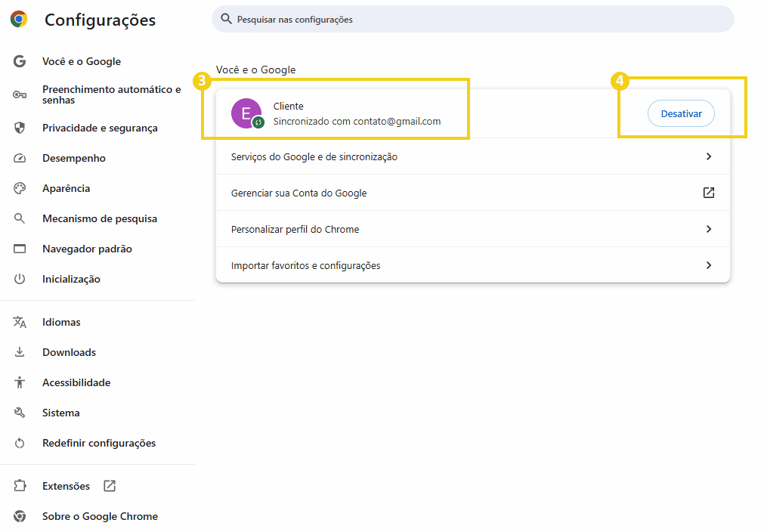Click the external link icon next to Extensões
The height and width of the screenshot is (532, 764).
click(110, 486)
